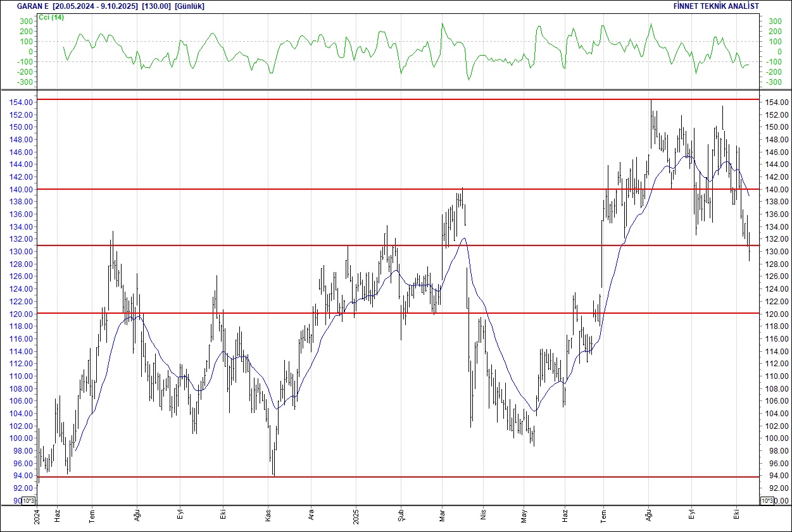This screenshot has height=532, width=792.
Task: Click the Kas month marker on time axis
Action: (268, 517)
